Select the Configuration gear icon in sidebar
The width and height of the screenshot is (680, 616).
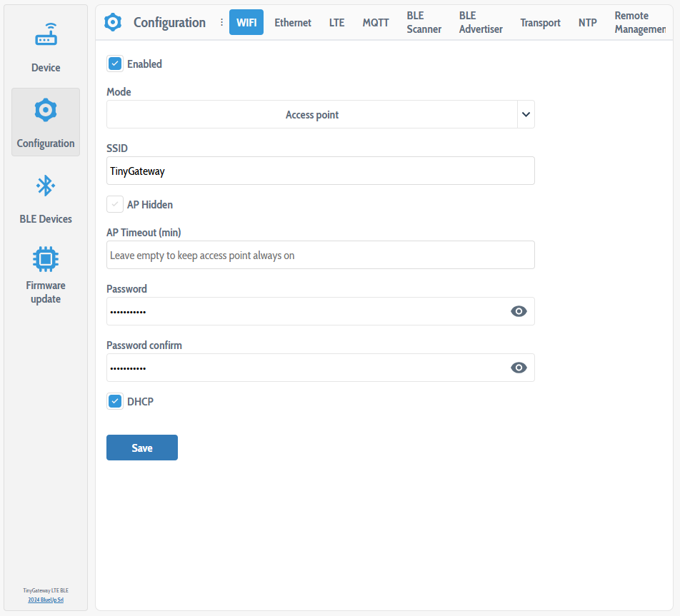[45, 110]
